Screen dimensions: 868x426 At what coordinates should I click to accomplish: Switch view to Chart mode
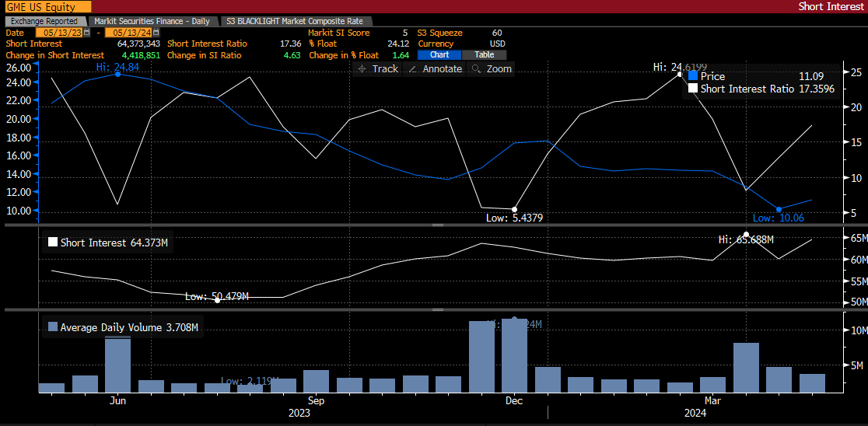439,55
